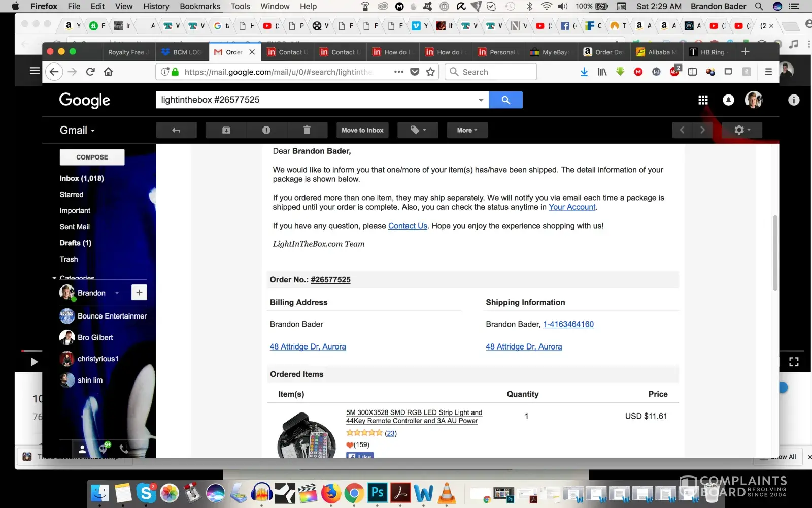Screen dimensions: 812x508
Task: Reload the page in Firefox
Action: tap(90, 72)
